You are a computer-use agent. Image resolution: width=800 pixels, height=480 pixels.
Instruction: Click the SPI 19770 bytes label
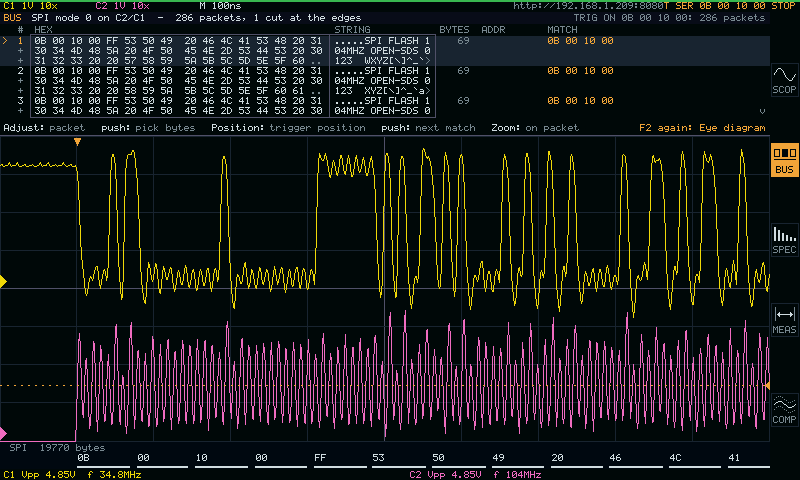[57, 447]
